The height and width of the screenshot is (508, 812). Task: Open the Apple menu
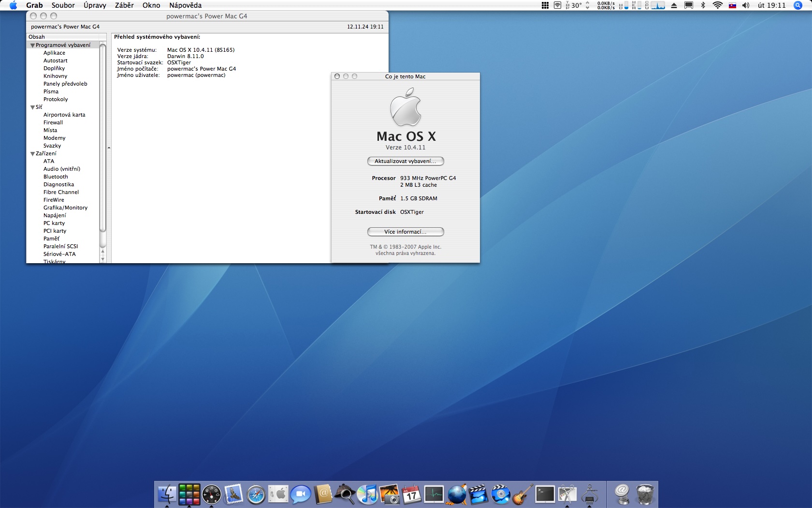[x=13, y=5]
